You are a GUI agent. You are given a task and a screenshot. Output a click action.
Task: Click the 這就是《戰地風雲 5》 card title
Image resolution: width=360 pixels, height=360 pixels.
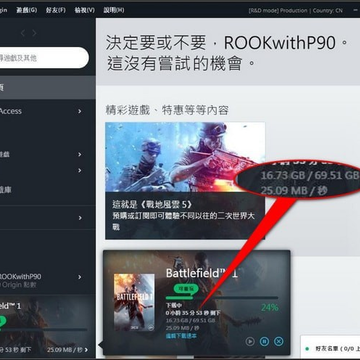[x=152, y=205]
